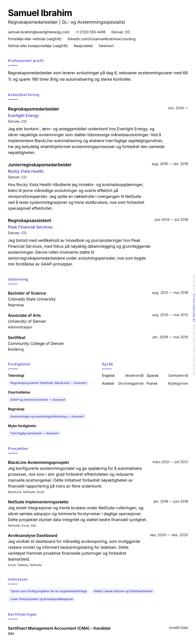This screenshot has height=644, width=196.
Task: Click the Avviksanalyse Dashboard project title
Action: 32,535
